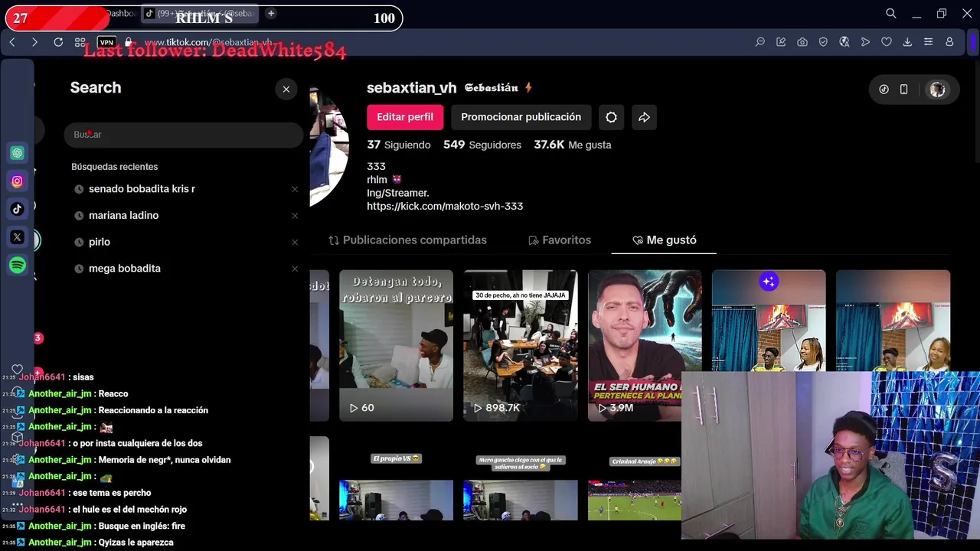Open My Flow paper-plane icon
980x551 pixels.
tap(865, 42)
